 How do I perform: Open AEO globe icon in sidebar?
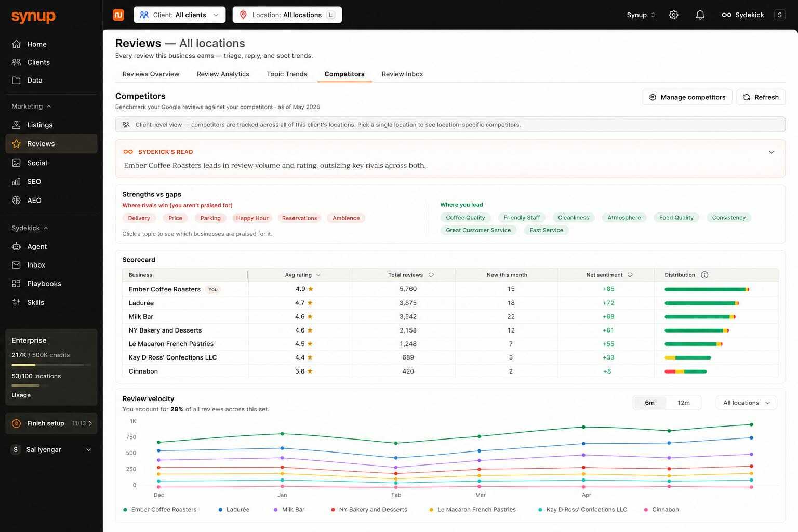[x=17, y=201]
